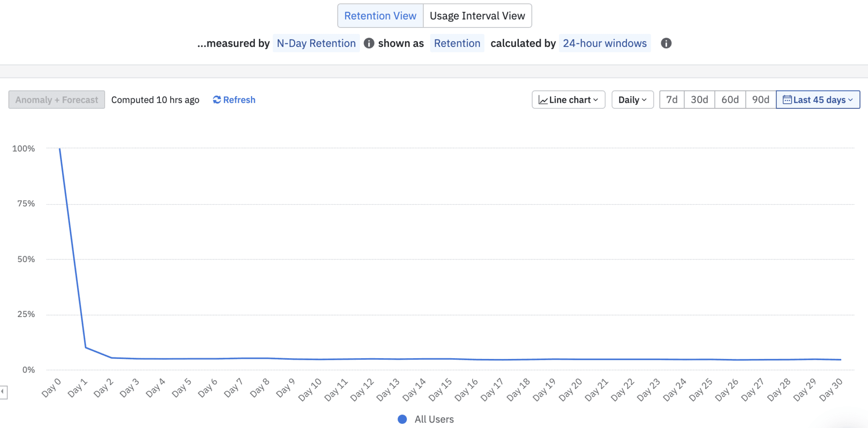Click the line chart type icon
The height and width of the screenshot is (428, 868).
pos(543,100)
